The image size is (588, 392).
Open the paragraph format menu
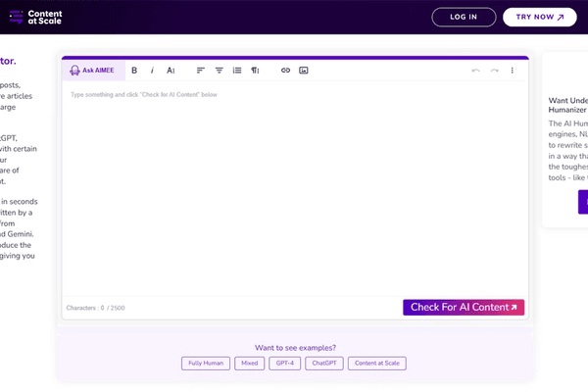tap(255, 71)
